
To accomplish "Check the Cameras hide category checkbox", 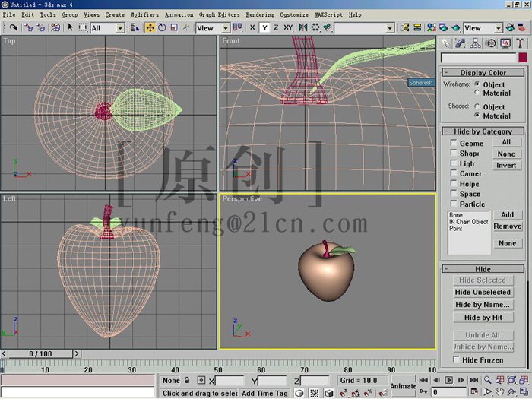I will click(453, 173).
